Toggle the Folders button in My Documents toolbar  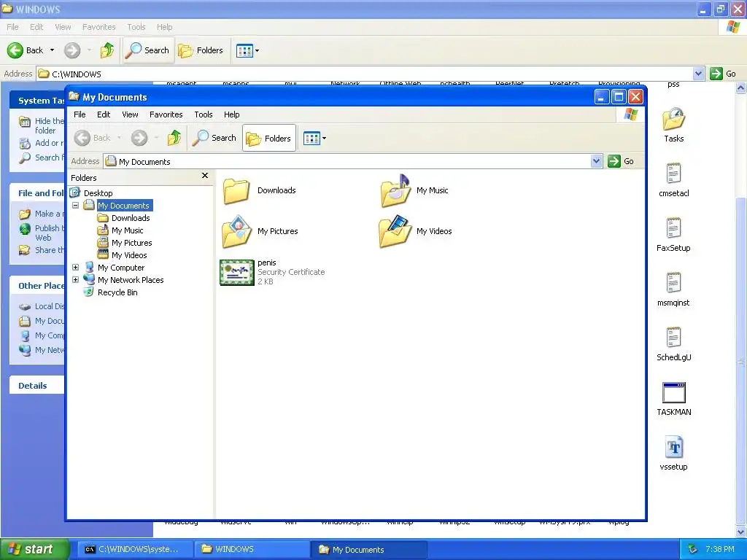click(x=268, y=138)
